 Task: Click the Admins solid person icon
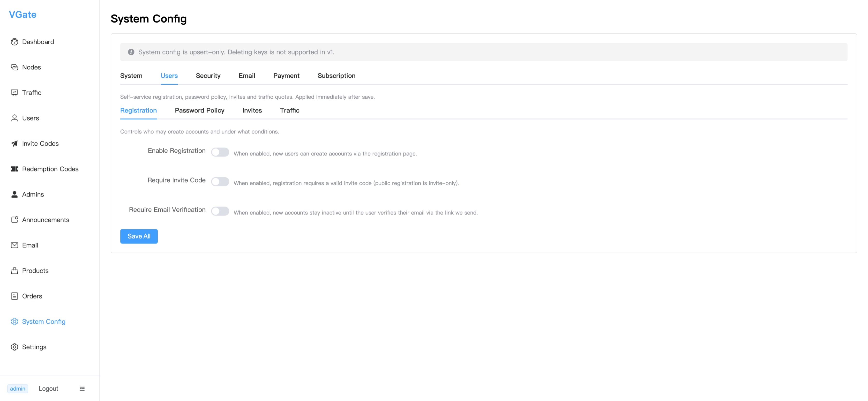click(15, 194)
